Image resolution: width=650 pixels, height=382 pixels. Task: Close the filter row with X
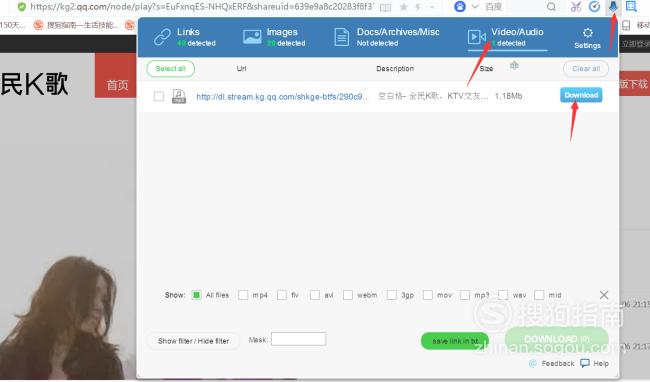click(604, 295)
